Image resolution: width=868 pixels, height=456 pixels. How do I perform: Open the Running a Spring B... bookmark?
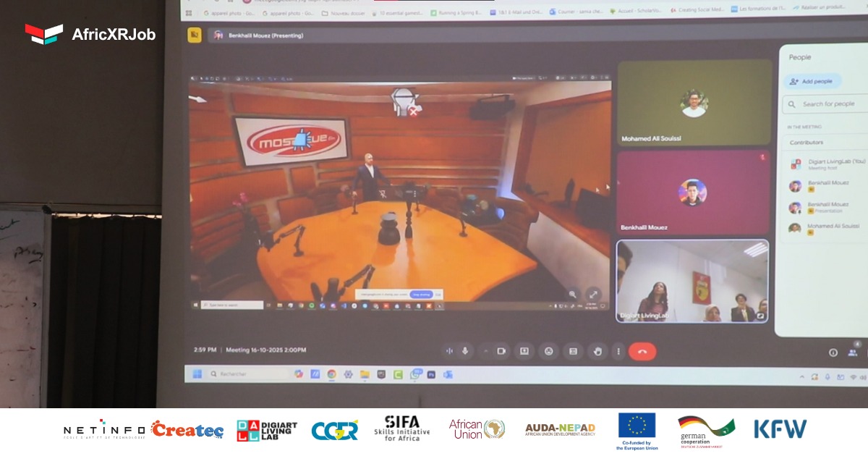(x=456, y=12)
